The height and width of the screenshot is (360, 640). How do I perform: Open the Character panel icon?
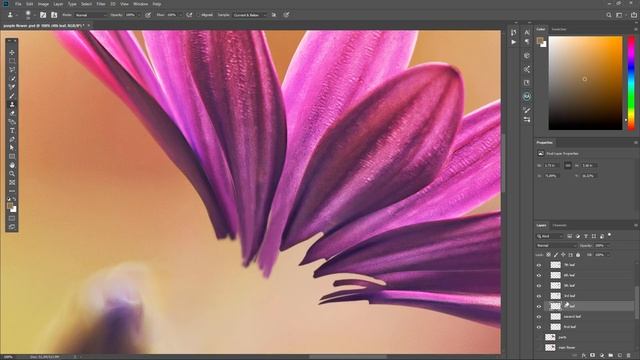(x=527, y=32)
